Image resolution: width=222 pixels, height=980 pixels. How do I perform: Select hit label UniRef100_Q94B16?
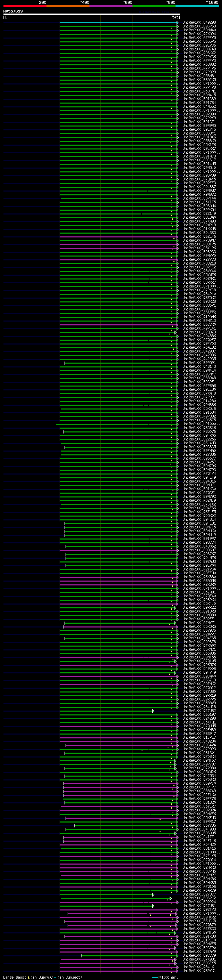click(199, 481)
